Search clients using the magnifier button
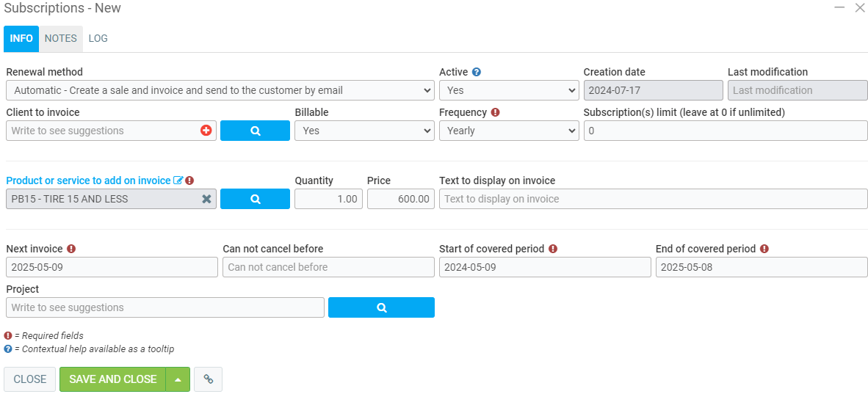Screen dimensions: 868x394 point(255,131)
